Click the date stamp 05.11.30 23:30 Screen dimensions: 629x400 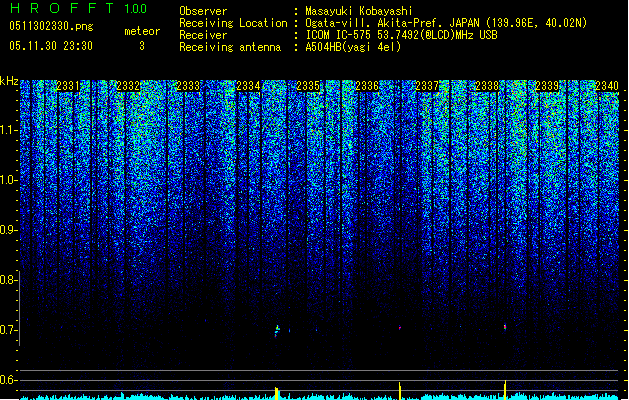(51, 46)
